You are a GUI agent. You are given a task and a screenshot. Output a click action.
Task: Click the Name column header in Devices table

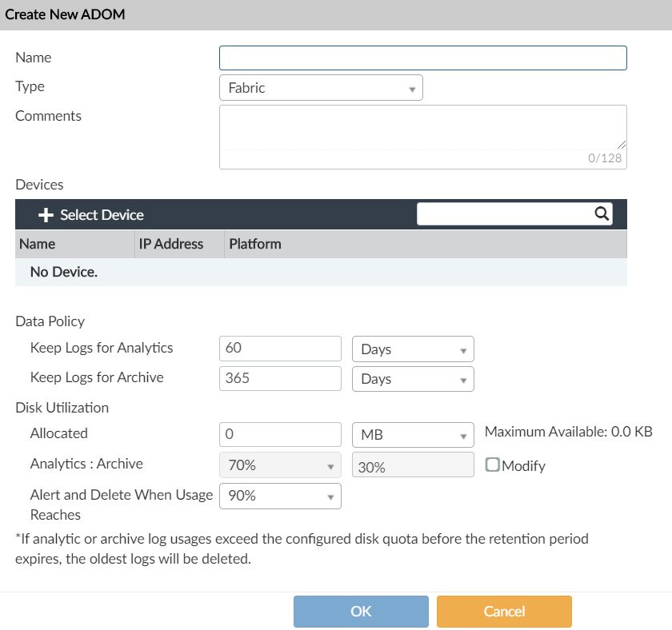coord(38,244)
